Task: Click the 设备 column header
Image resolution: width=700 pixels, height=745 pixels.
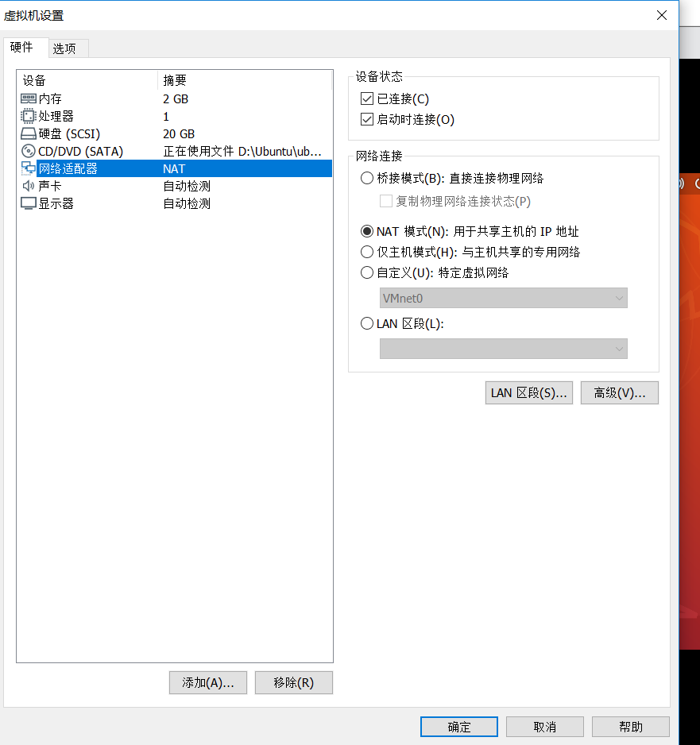Action: click(87, 80)
